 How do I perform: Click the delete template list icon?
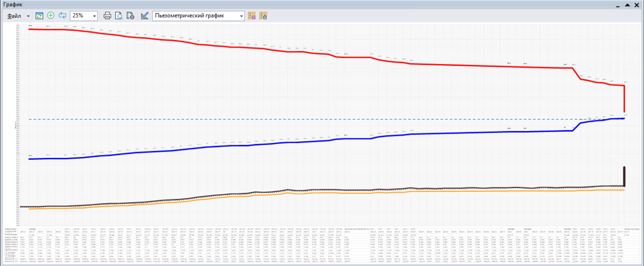click(263, 16)
